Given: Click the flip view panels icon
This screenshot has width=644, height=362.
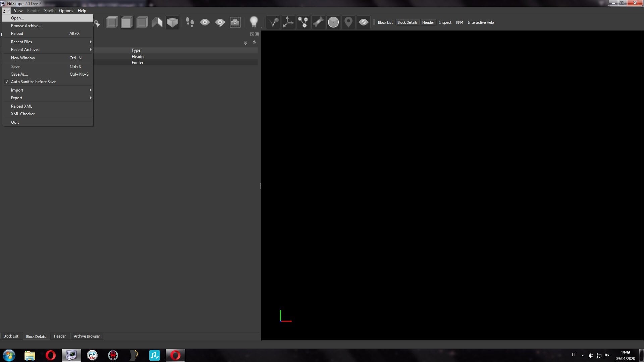Looking at the screenshot, I should click(157, 22).
